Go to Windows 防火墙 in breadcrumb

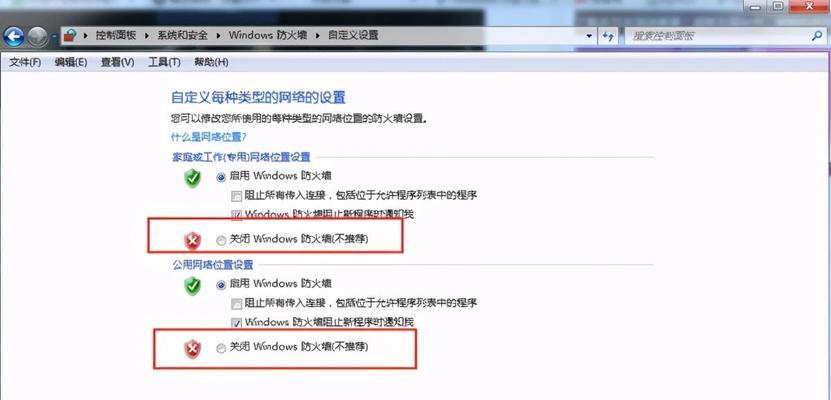point(269,36)
